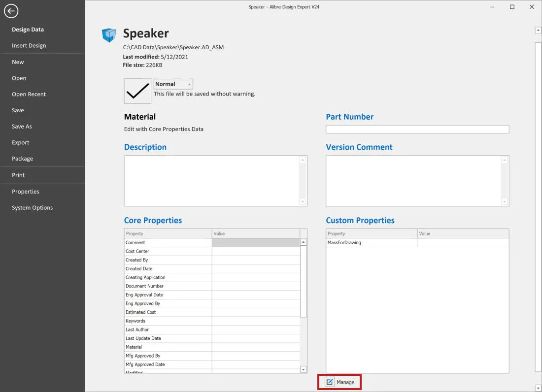Click the back arrow circle icon
The height and width of the screenshot is (392, 542).
[x=11, y=11]
